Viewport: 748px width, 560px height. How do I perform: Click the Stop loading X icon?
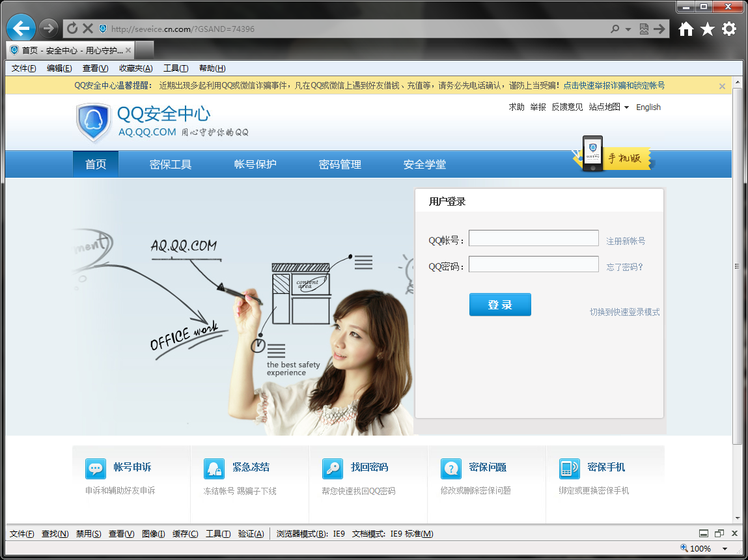click(x=88, y=29)
